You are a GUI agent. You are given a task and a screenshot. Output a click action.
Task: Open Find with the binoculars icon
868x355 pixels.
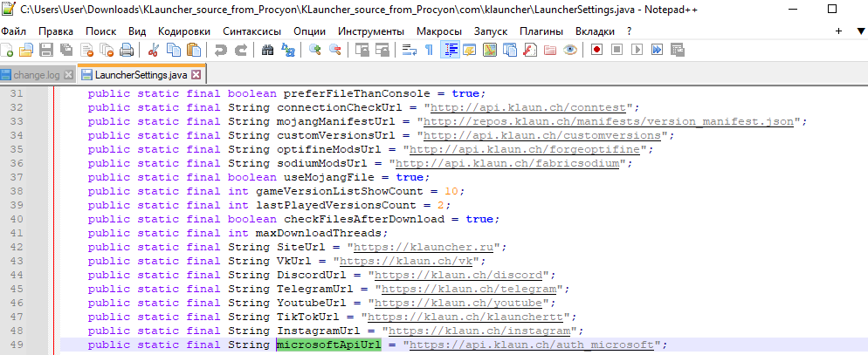point(268,51)
